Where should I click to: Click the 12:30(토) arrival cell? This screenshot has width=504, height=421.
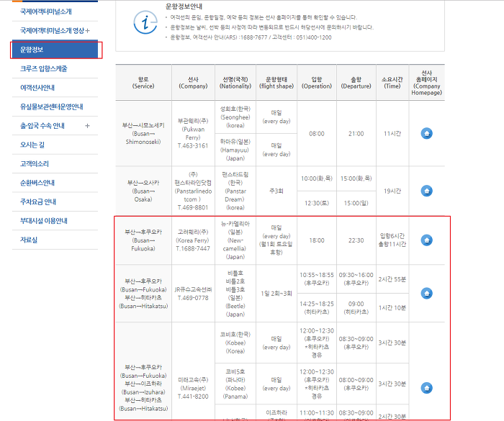(x=317, y=203)
